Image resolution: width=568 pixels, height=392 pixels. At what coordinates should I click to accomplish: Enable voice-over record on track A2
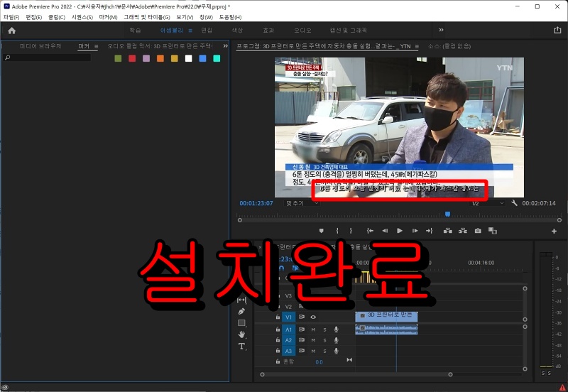[336, 340]
